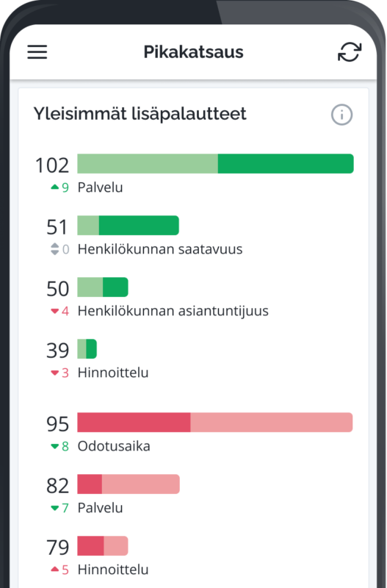This screenshot has width=387, height=588.
Task: Open the hamburger menu
Action: (x=37, y=51)
